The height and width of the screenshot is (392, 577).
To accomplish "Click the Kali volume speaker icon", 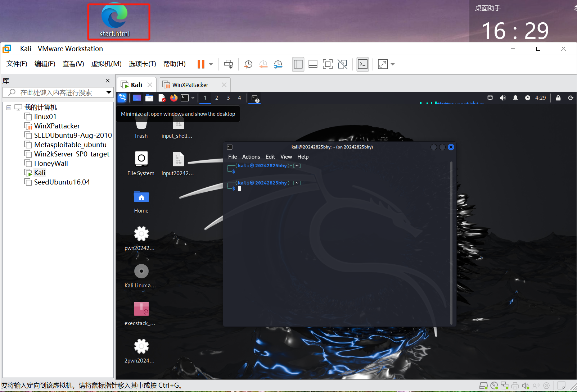I will pos(502,98).
